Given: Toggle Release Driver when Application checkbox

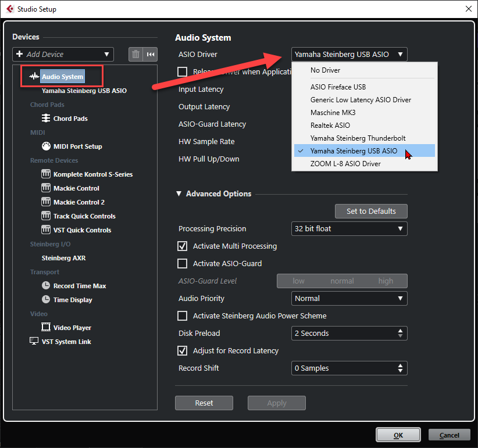Looking at the screenshot, I should click(182, 72).
